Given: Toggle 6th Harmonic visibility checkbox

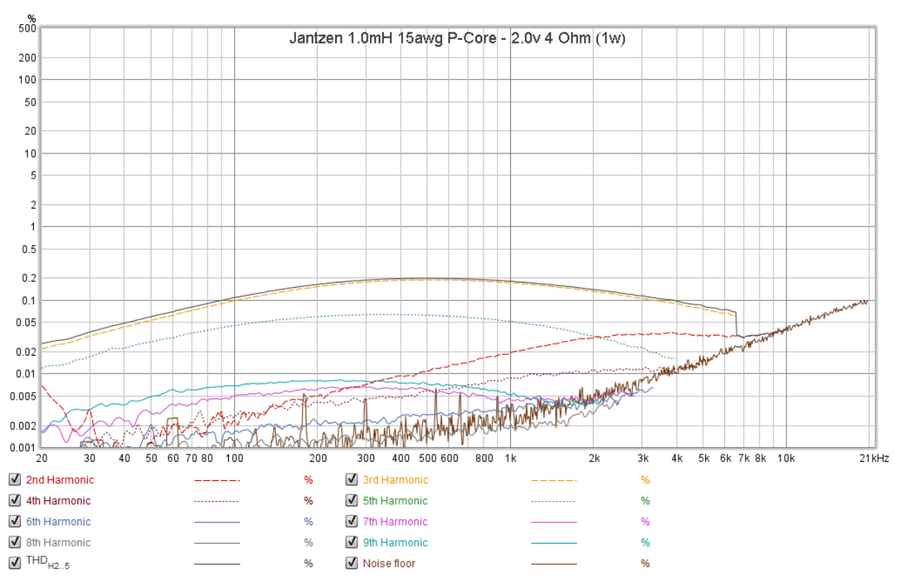Looking at the screenshot, I should click(14, 522).
